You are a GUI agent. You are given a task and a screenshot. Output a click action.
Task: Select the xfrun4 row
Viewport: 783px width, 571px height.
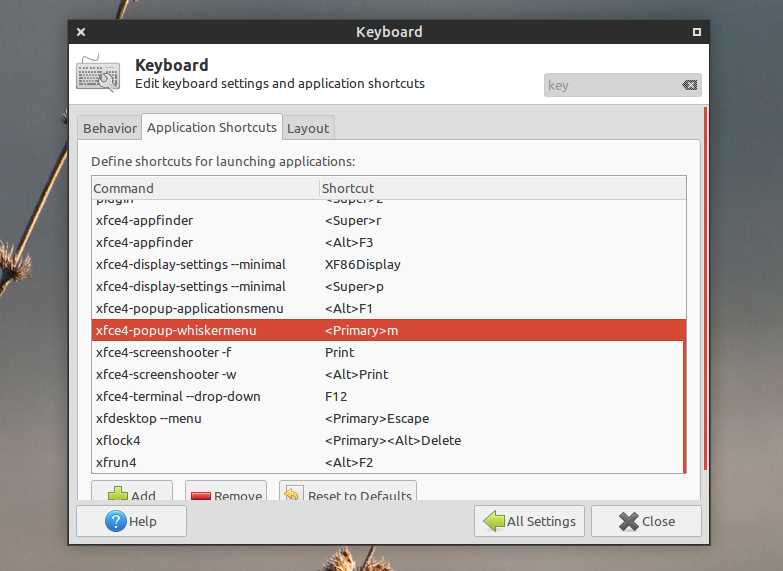coord(388,462)
